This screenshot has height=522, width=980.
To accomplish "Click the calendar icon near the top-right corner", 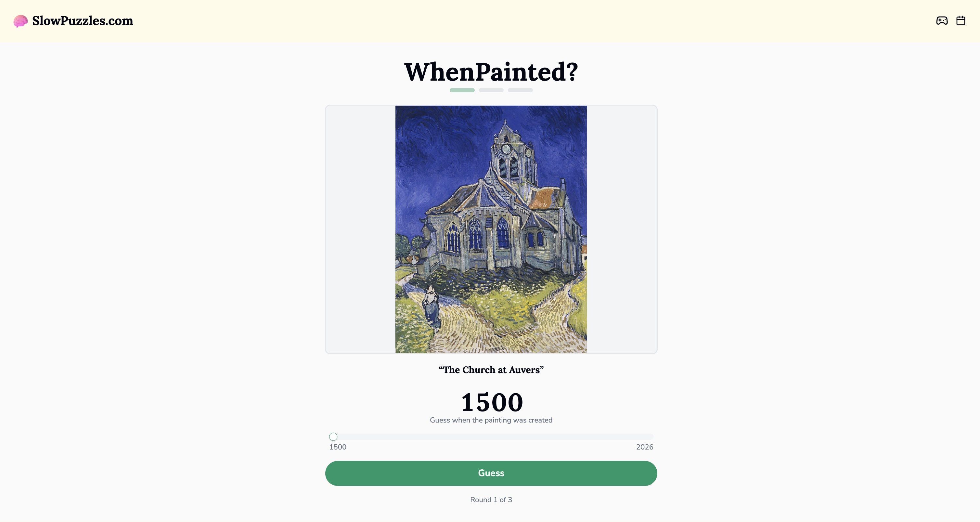I will 961,20.
